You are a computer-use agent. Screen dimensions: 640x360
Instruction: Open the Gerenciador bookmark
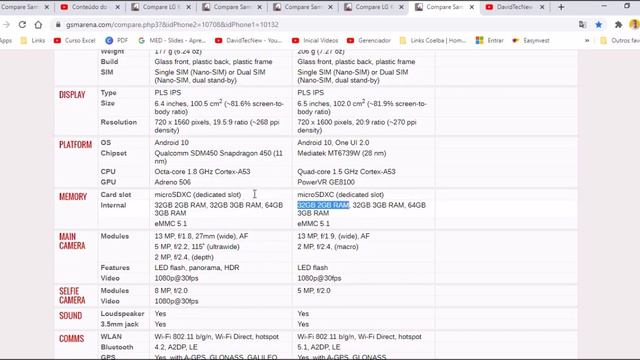click(x=369, y=40)
